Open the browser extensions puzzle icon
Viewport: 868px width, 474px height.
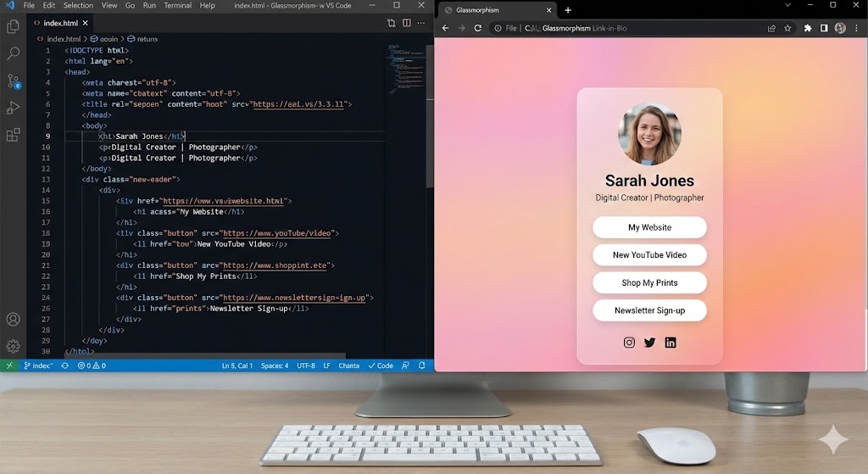(808, 28)
